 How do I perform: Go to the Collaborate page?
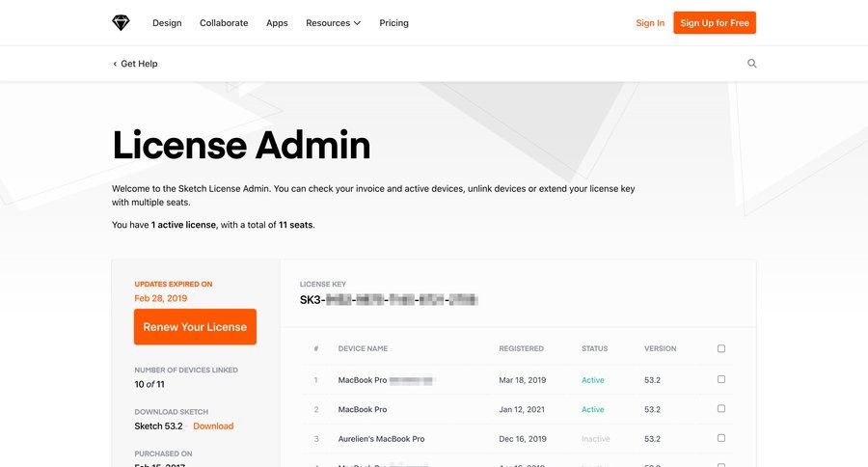coord(224,23)
